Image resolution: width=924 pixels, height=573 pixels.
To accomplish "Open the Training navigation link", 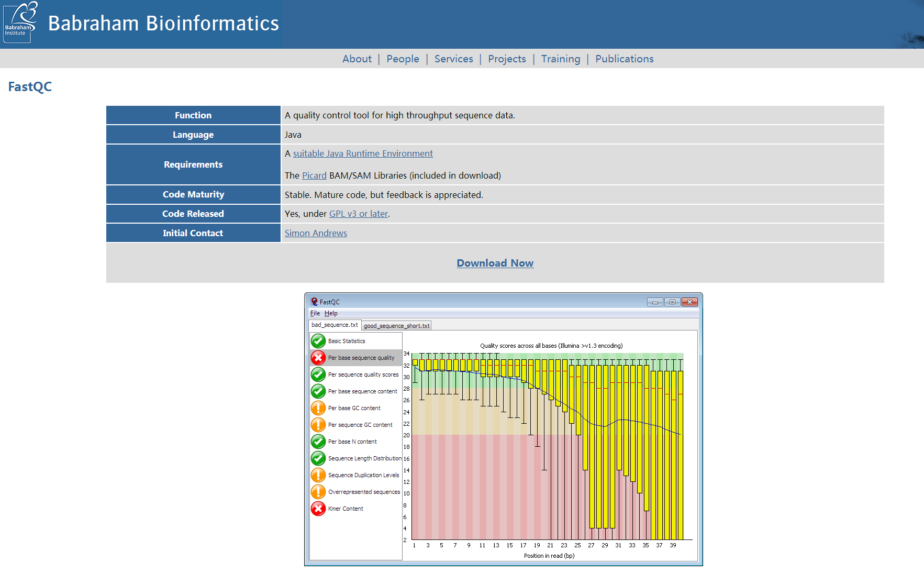I will 561,59.
